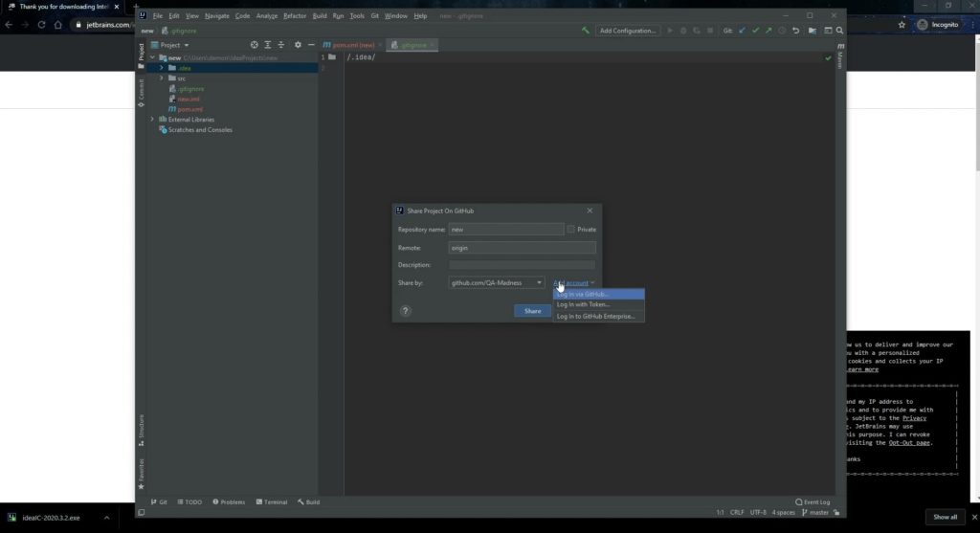Click the Run arrow in the toolbar
The width and height of the screenshot is (980, 533).
tap(670, 31)
